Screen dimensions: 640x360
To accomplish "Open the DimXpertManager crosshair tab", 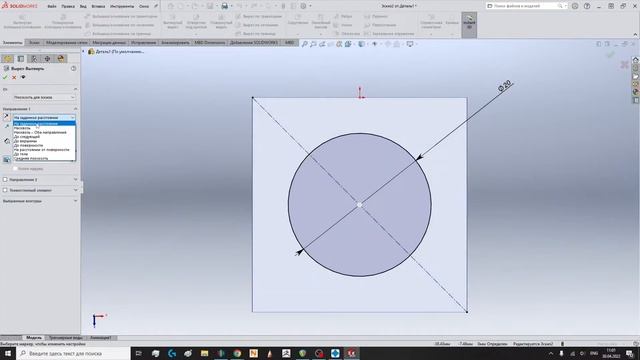I will [x=47, y=59].
